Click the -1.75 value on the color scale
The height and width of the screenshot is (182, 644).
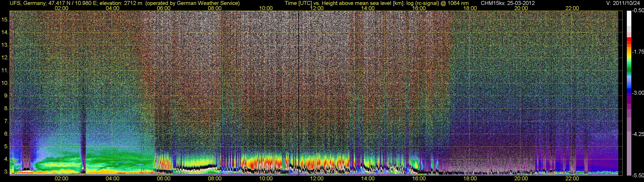638,52
